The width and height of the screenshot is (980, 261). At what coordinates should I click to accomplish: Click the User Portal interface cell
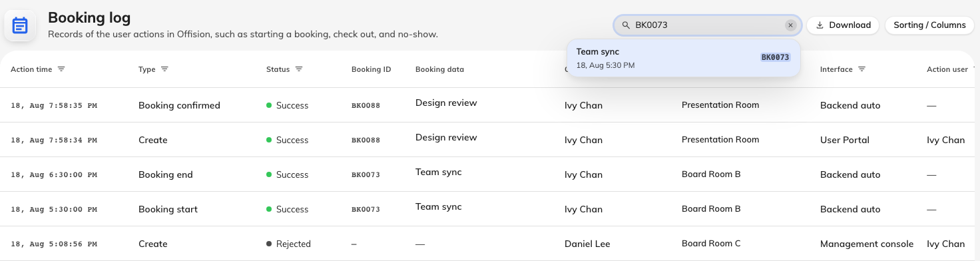845,140
